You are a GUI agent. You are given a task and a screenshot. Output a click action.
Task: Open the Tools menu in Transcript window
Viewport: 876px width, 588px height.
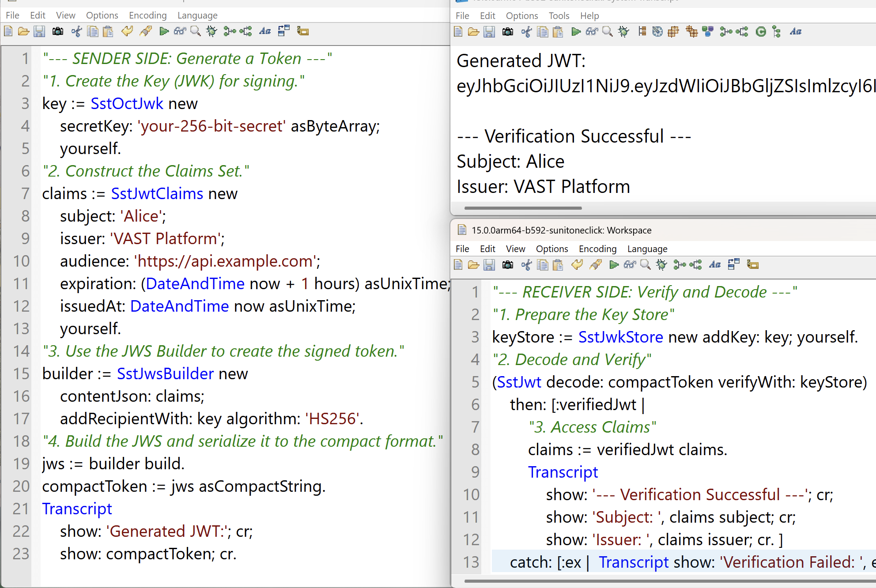tap(559, 16)
